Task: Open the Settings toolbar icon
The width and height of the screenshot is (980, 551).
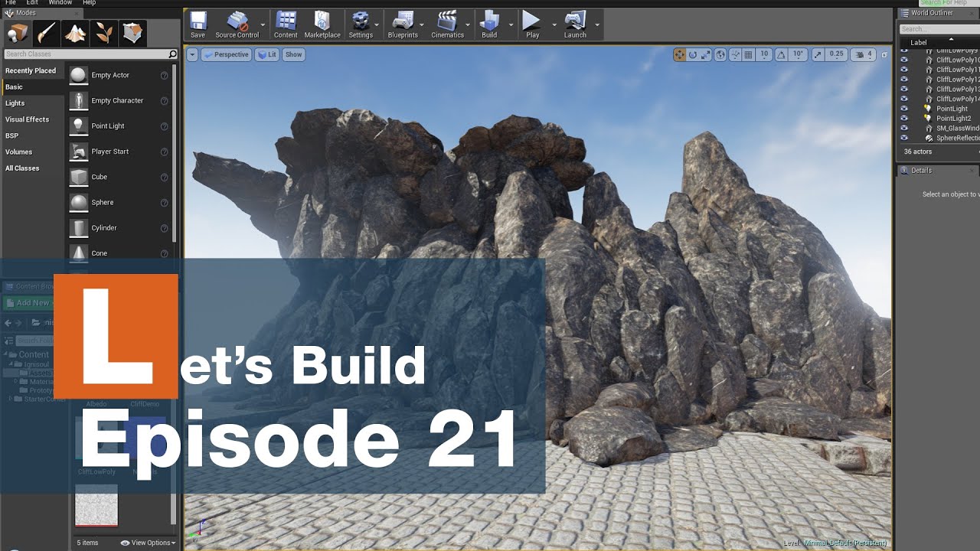Action: tap(361, 24)
